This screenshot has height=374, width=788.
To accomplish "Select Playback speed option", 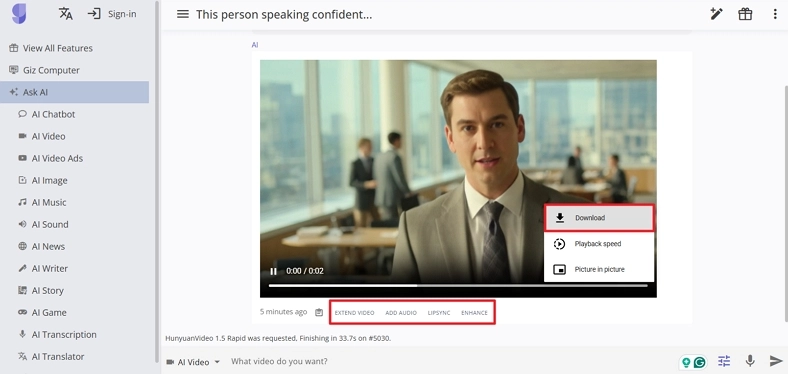I will click(599, 244).
